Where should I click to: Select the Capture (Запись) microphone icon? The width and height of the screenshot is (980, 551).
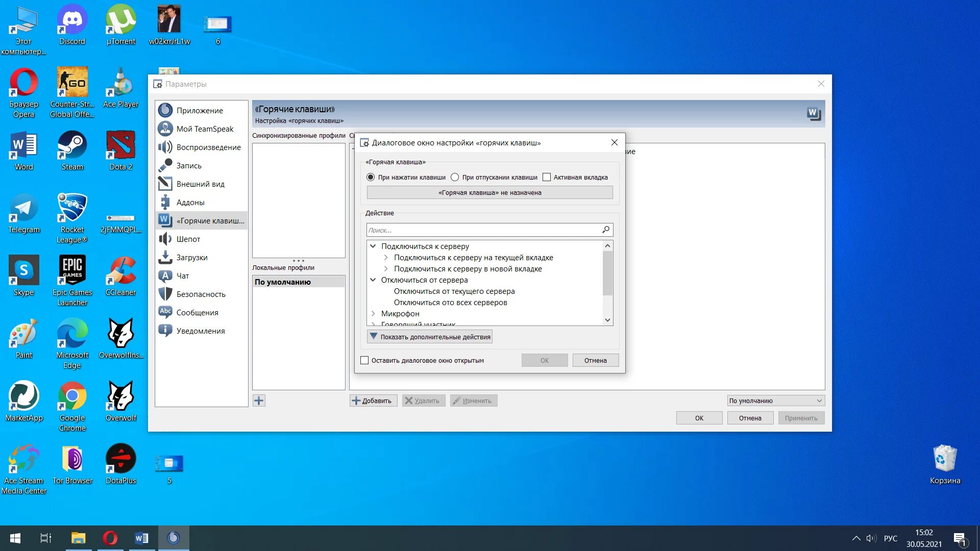[165, 166]
